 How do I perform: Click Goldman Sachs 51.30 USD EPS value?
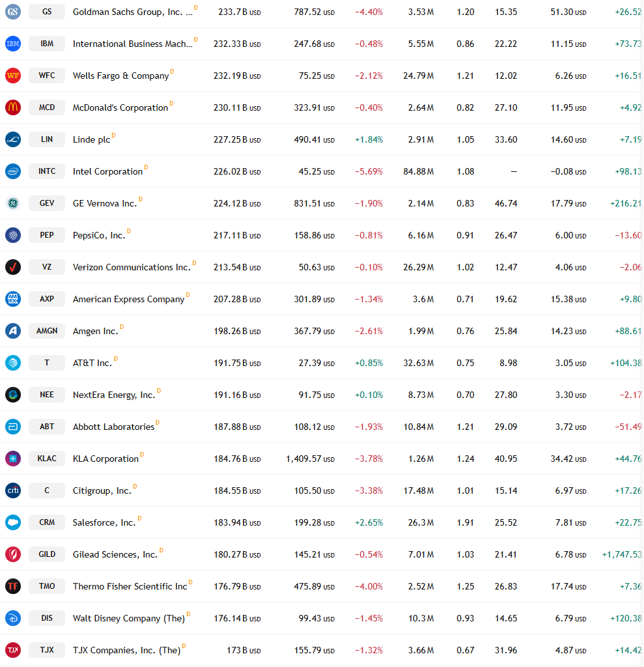click(x=568, y=12)
